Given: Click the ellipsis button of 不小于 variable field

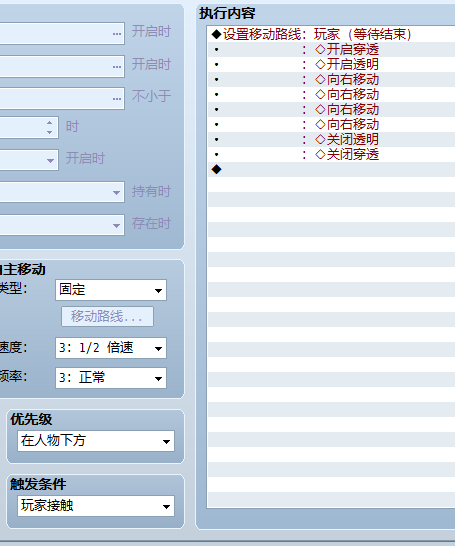Looking at the screenshot, I should point(117,99).
